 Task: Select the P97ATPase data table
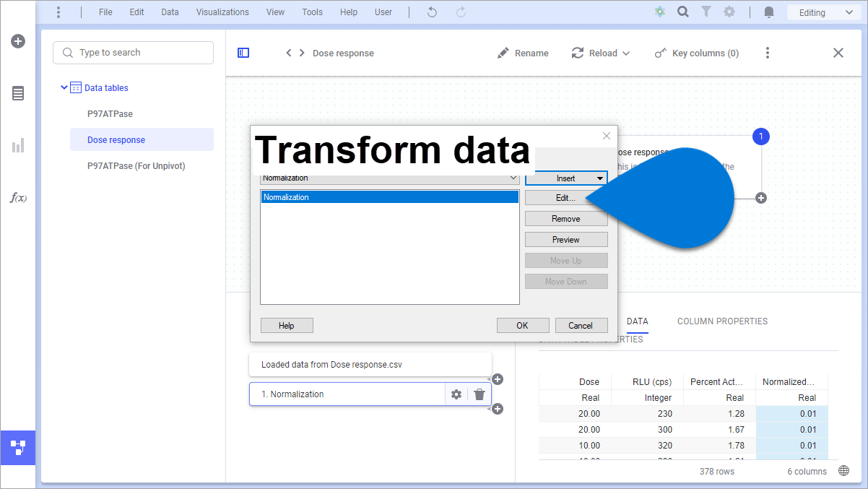(110, 114)
